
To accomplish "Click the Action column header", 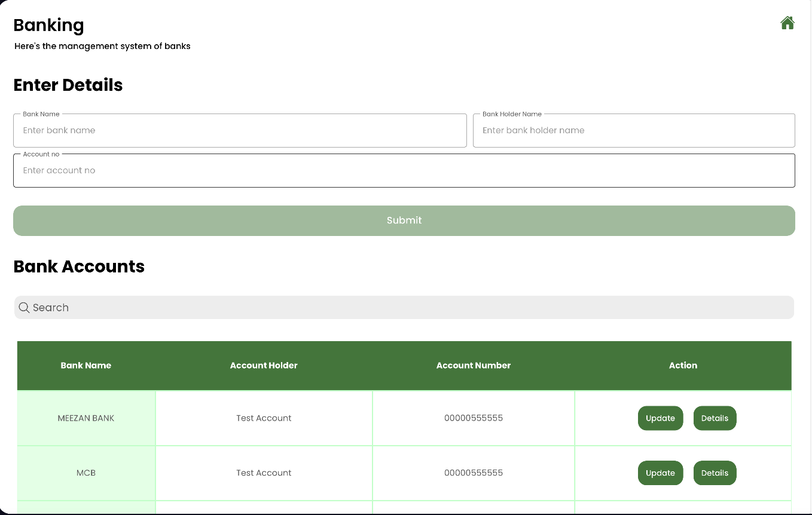I will pyautogui.click(x=683, y=366).
